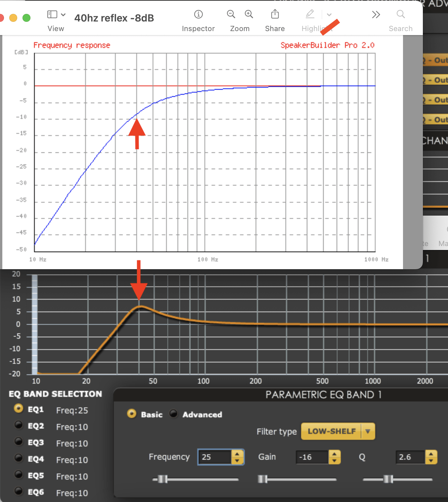Select the EQ2 band radio button
Screen dimensions: 448x502
pos(19,425)
